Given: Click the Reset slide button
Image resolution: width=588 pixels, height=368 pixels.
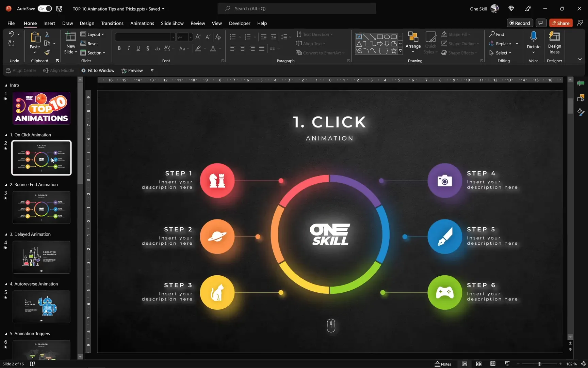Looking at the screenshot, I should click(89, 43).
